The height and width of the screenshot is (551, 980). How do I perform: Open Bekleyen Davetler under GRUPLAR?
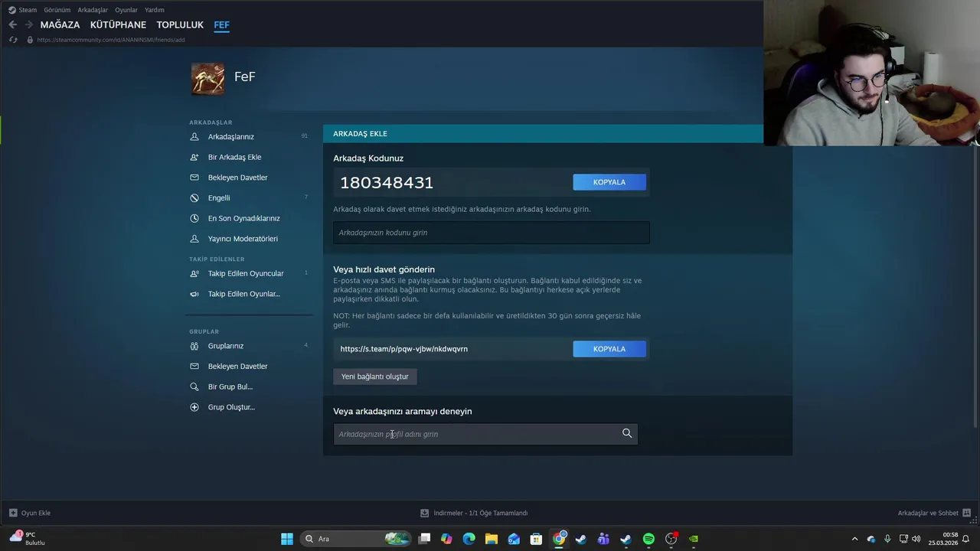238,367
